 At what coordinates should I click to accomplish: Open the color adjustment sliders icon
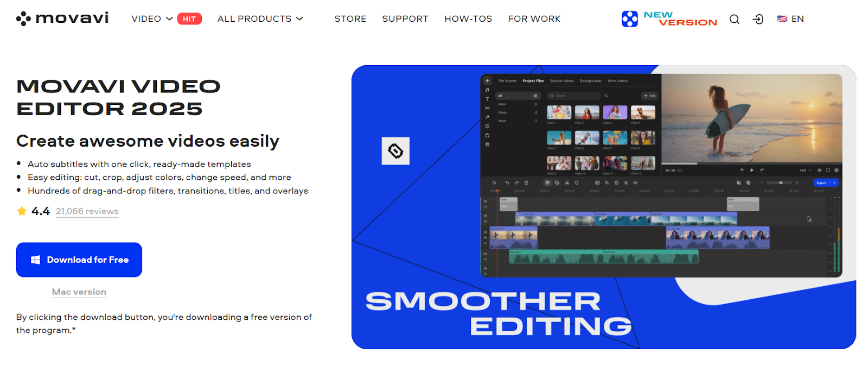point(626,183)
